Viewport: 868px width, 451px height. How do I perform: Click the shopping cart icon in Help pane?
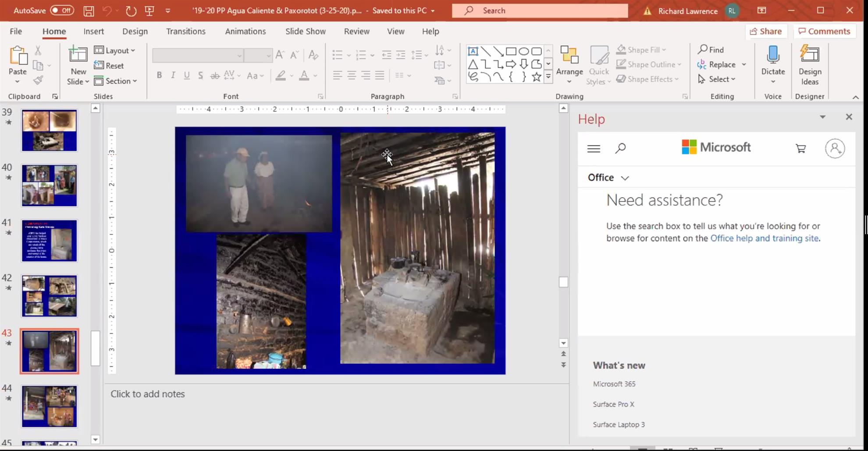(x=800, y=149)
